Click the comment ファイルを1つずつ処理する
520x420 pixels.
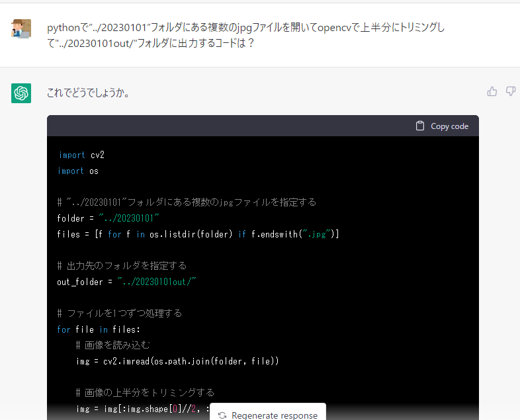pos(119,314)
